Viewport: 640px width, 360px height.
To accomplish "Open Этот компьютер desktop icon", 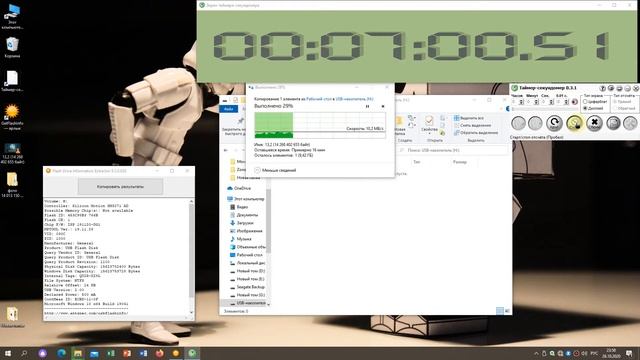I will point(12,16).
